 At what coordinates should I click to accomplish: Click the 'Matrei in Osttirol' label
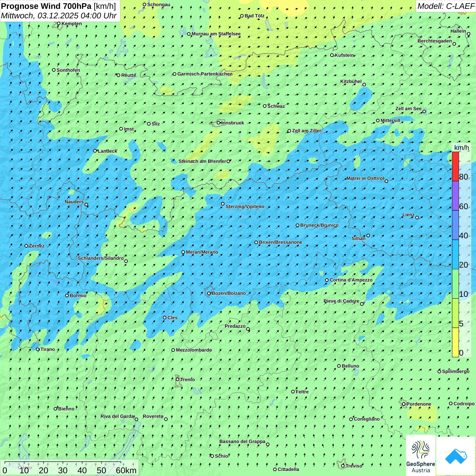pyautogui.click(x=365, y=178)
